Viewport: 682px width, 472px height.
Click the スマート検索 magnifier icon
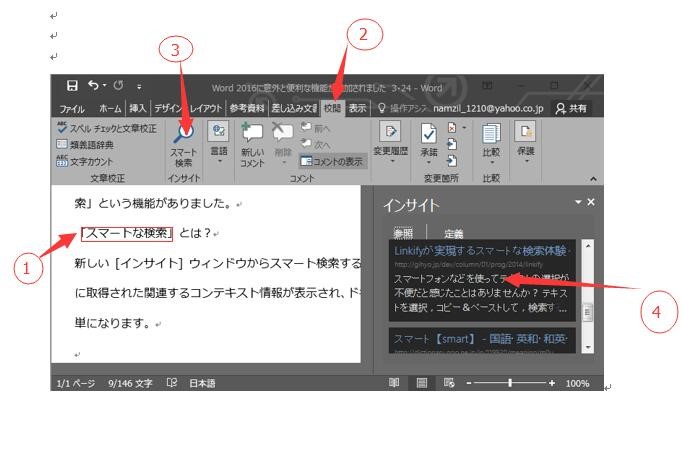(184, 134)
